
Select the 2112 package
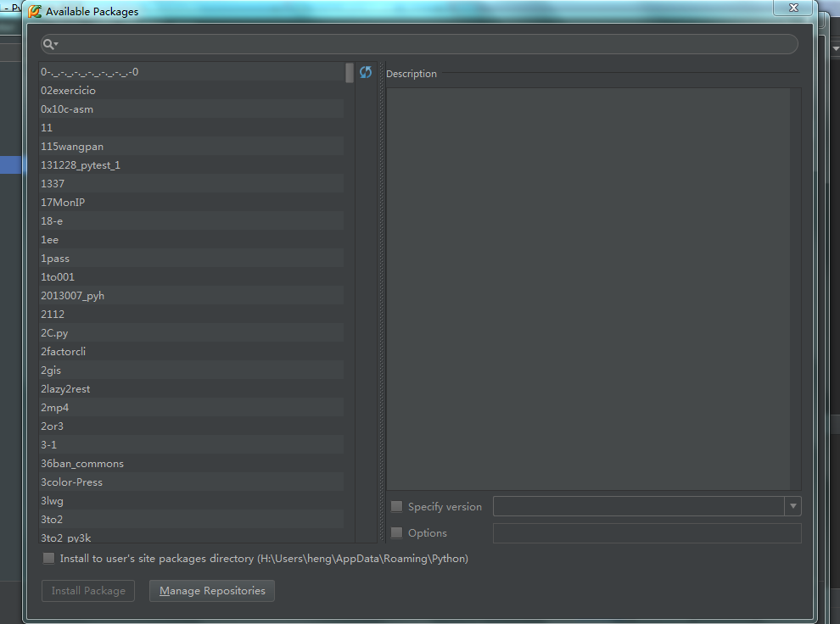pos(191,315)
